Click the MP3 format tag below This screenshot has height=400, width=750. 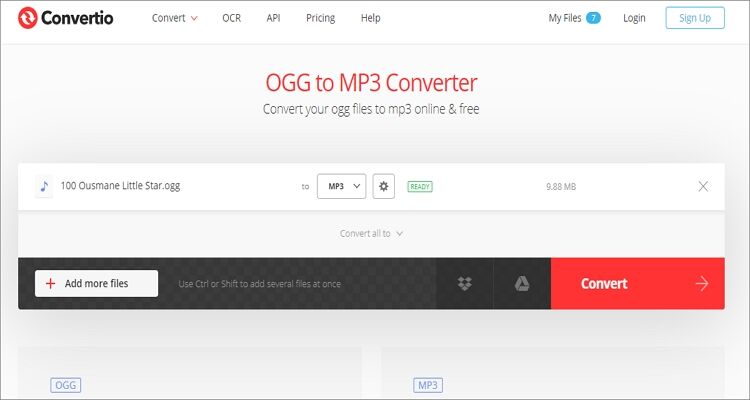click(428, 385)
